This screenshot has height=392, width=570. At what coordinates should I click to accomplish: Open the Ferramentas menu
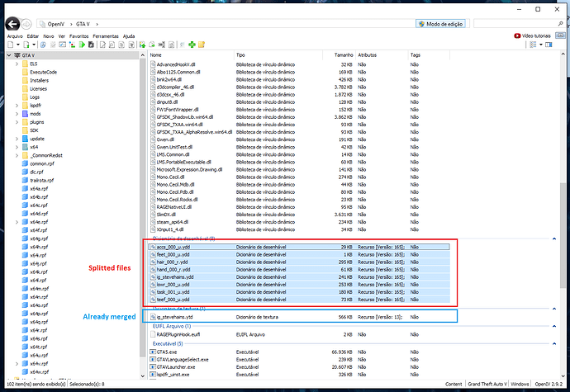click(106, 36)
